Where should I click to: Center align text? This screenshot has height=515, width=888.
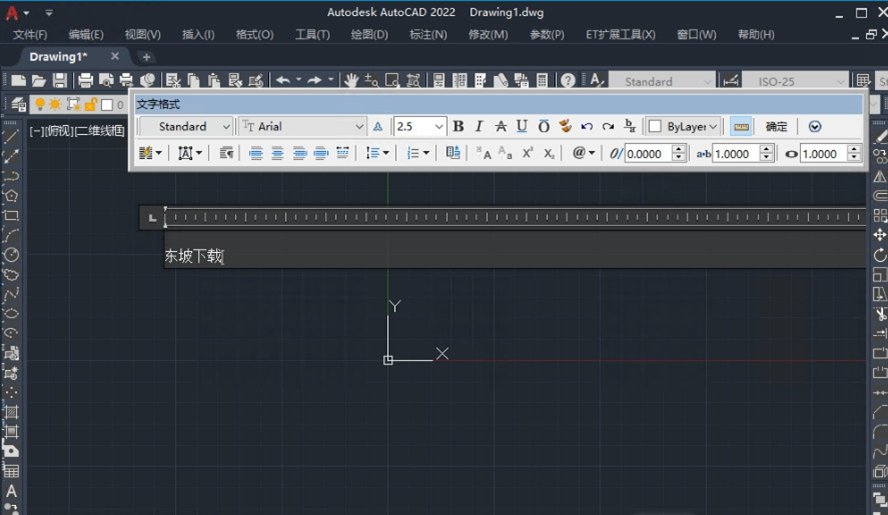[x=278, y=153]
